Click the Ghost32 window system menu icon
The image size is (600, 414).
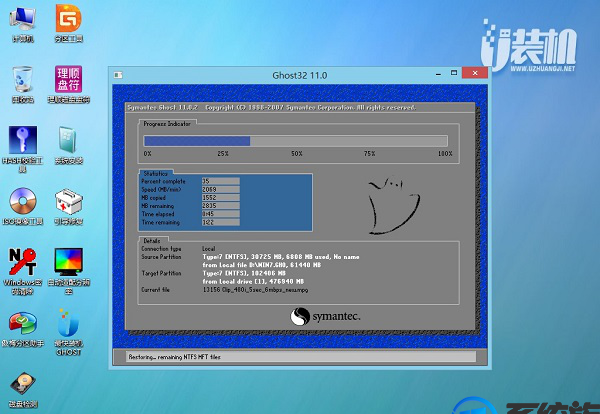(x=118, y=75)
